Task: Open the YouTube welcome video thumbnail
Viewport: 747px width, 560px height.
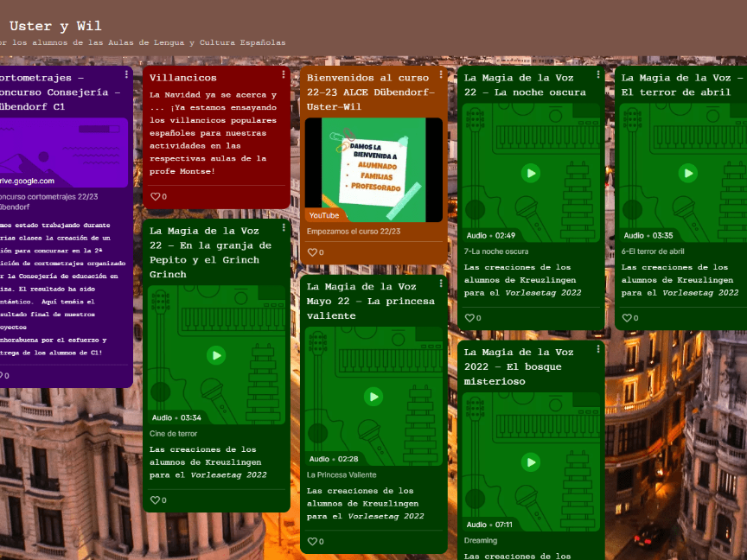Action: click(x=373, y=170)
